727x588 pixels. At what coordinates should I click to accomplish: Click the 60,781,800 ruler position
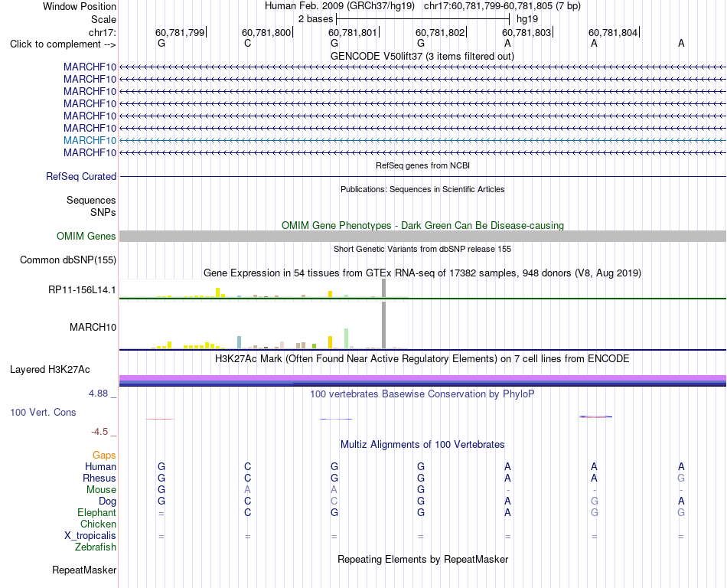pyautogui.click(x=268, y=32)
